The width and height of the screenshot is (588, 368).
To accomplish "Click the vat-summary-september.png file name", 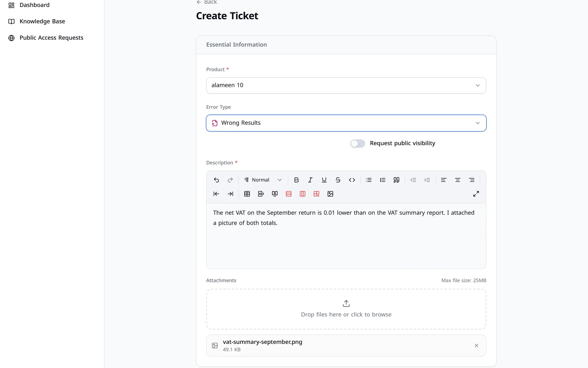I will pos(262,342).
